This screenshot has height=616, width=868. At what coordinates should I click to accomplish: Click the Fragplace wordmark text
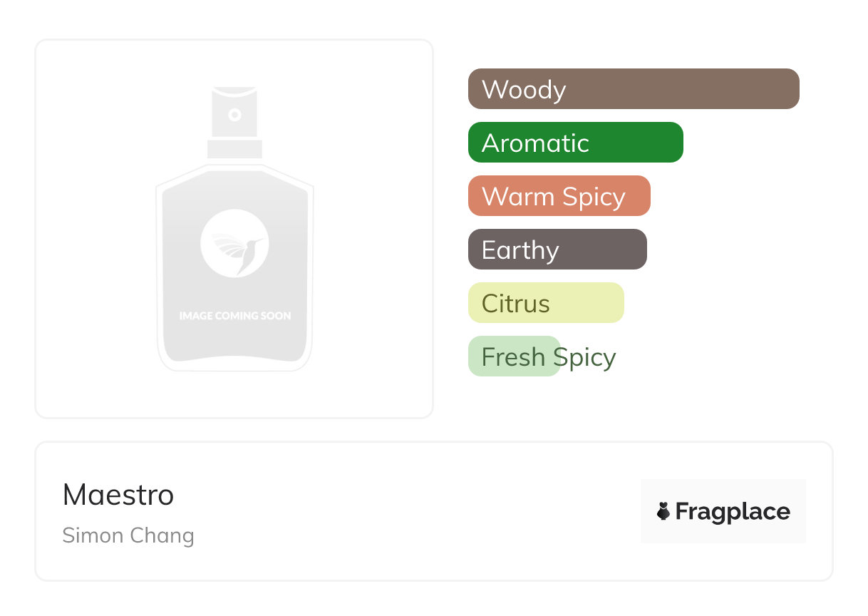pos(733,512)
